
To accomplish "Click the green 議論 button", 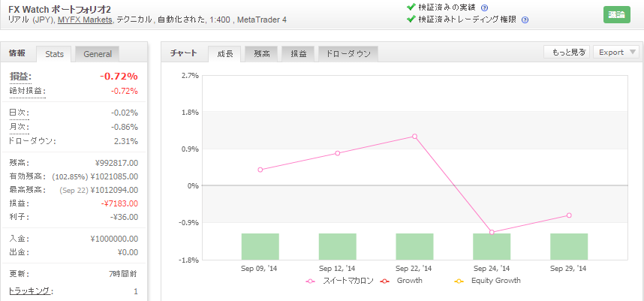I will click(x=616, y=15).
